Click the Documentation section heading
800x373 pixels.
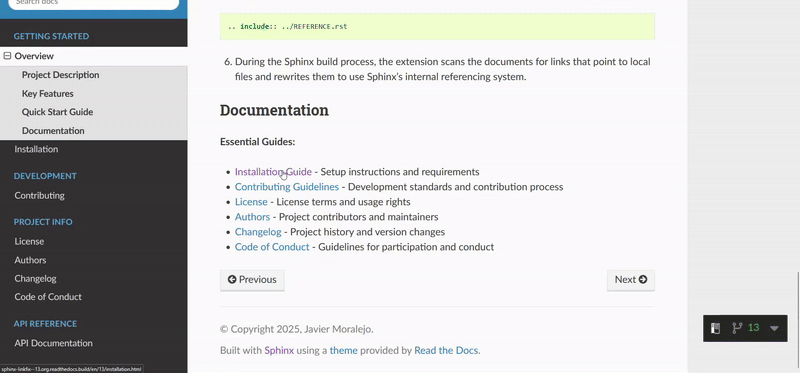pyautogui.click(x=274, y=111)
